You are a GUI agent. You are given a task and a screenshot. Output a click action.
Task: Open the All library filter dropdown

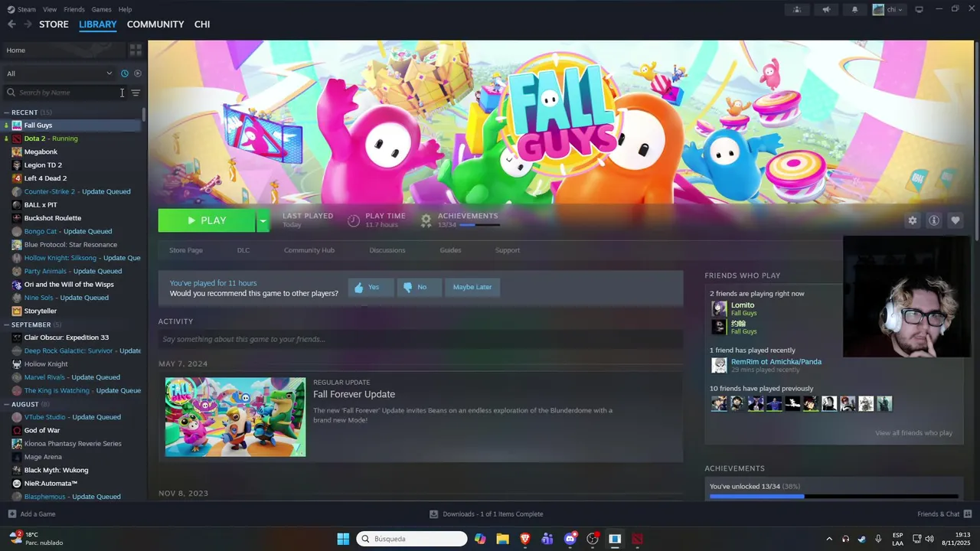click(60, 73)
